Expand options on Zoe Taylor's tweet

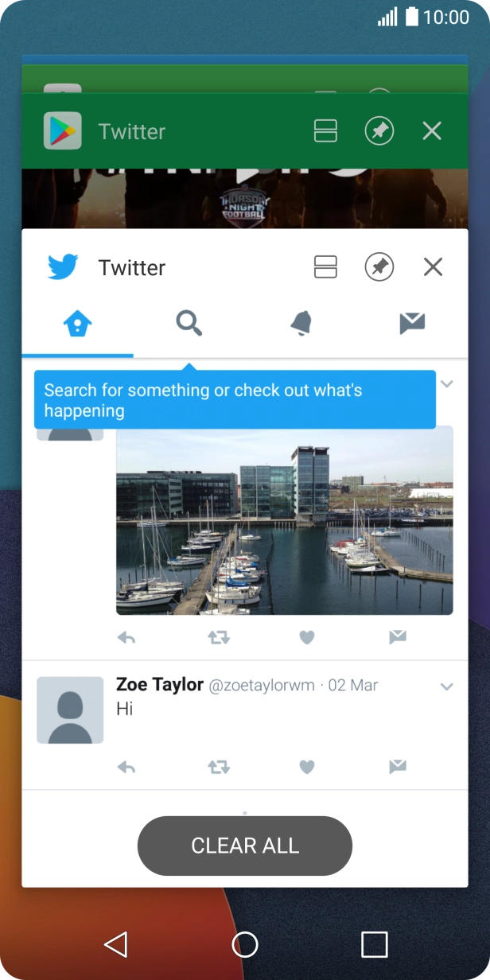point(447,686)
